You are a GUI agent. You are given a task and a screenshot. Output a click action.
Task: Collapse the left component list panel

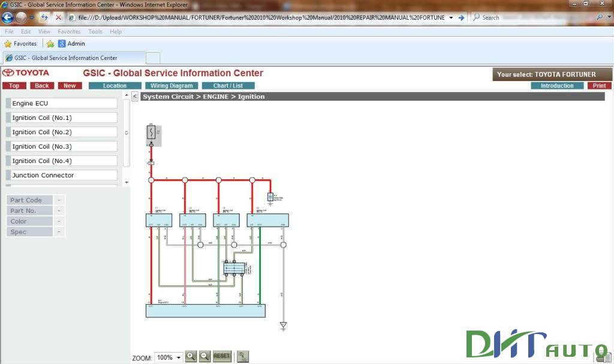tap(135, 97)
